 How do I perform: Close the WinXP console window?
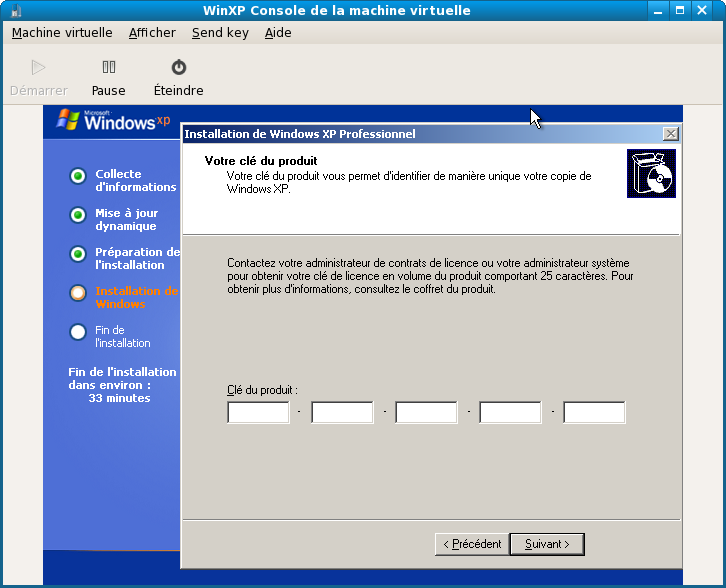point(702,10)
